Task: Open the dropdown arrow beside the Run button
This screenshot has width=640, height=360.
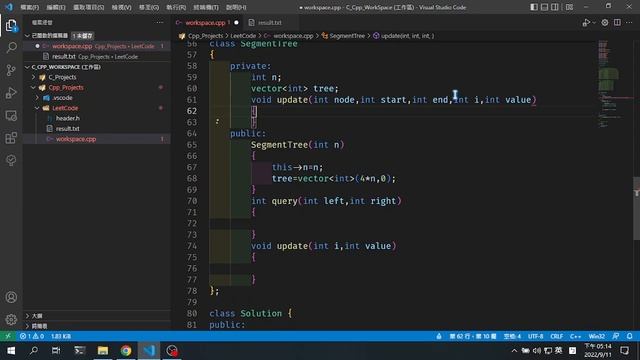Action: 594,23
